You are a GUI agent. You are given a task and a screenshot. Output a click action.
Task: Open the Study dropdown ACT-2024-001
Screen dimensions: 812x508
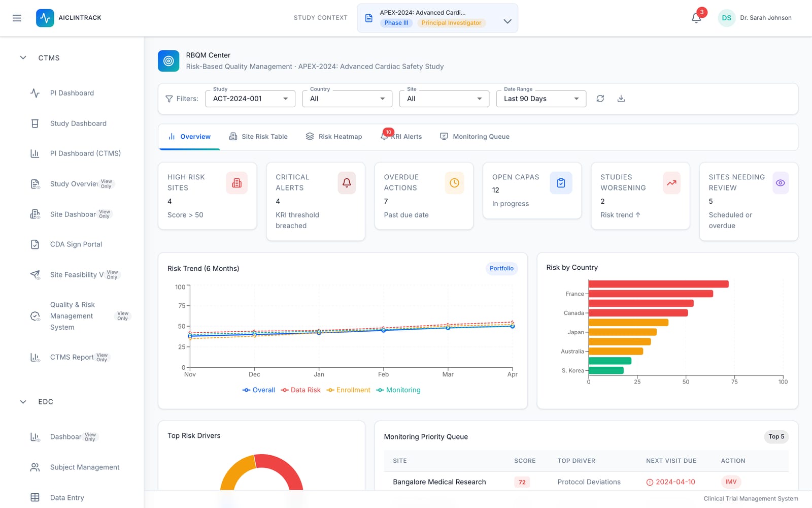[x=250, y=99]
